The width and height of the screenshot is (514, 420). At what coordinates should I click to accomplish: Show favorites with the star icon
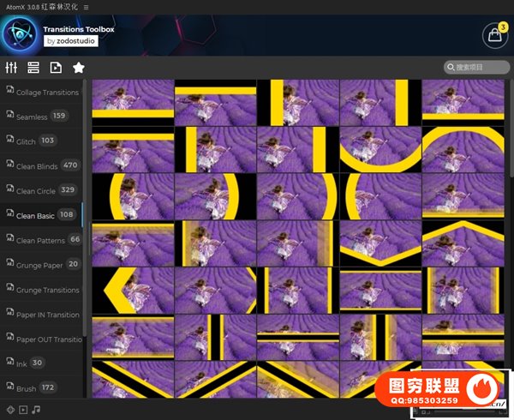79,68
